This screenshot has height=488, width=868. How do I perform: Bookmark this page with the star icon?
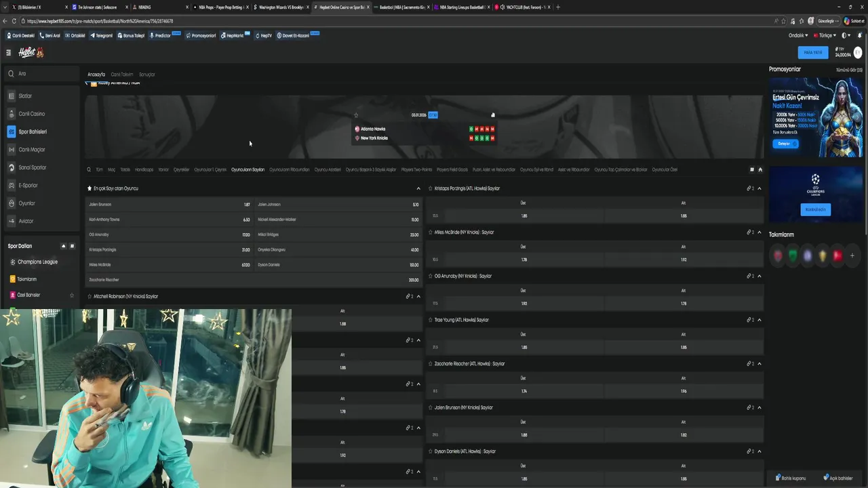coord(785,21)
